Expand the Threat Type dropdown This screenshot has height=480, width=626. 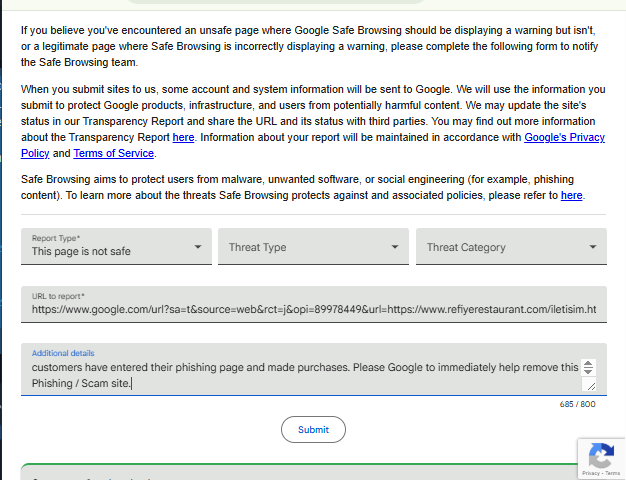(314, 247)
